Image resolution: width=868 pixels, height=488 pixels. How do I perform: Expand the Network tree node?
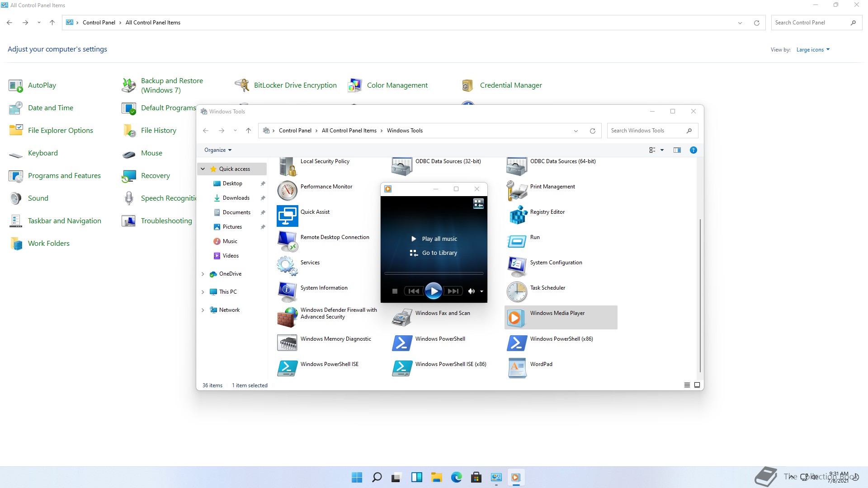coord(203,310)
